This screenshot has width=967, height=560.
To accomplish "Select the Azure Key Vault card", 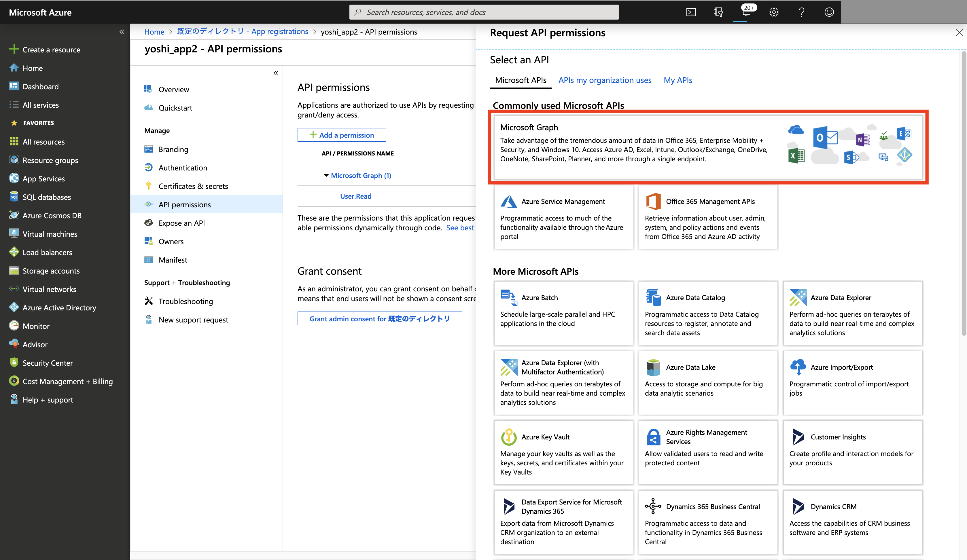I will coord(563,453).
